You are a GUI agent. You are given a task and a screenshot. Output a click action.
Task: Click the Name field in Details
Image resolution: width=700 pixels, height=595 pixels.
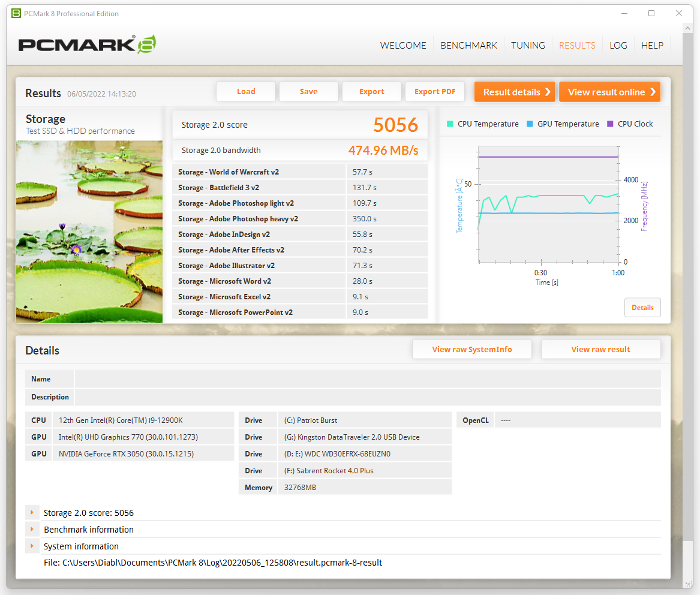(x=368, y=379)
